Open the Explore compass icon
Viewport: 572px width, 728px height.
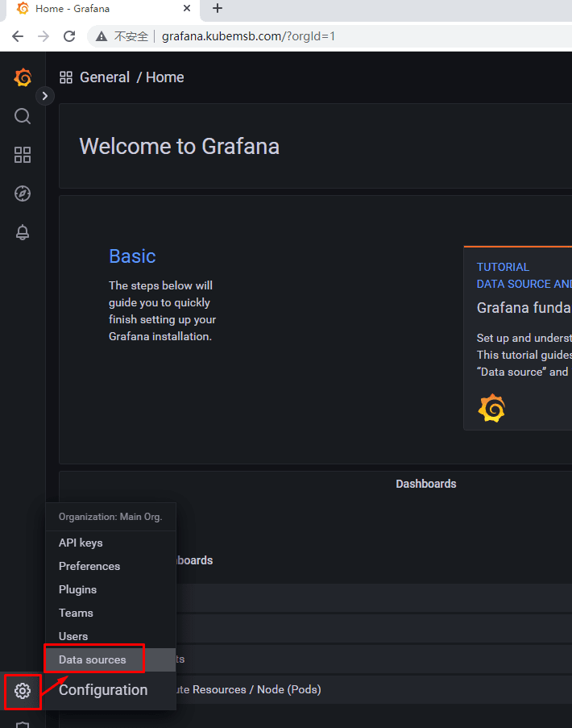(23, 193)
